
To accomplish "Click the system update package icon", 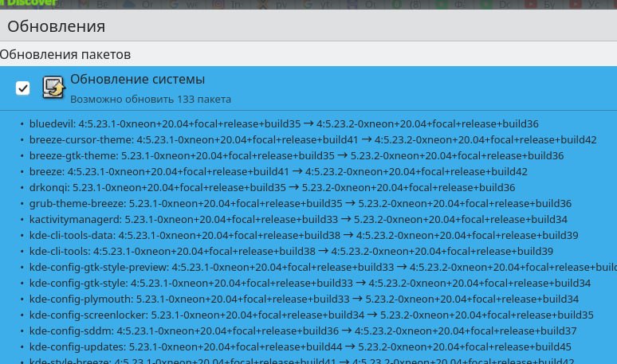I will pos(53,88).
